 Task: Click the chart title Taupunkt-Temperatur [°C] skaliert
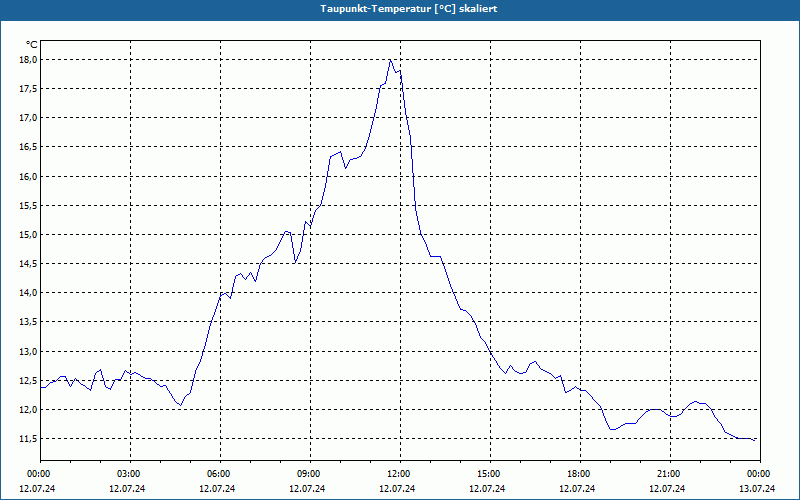pos(408,9)
